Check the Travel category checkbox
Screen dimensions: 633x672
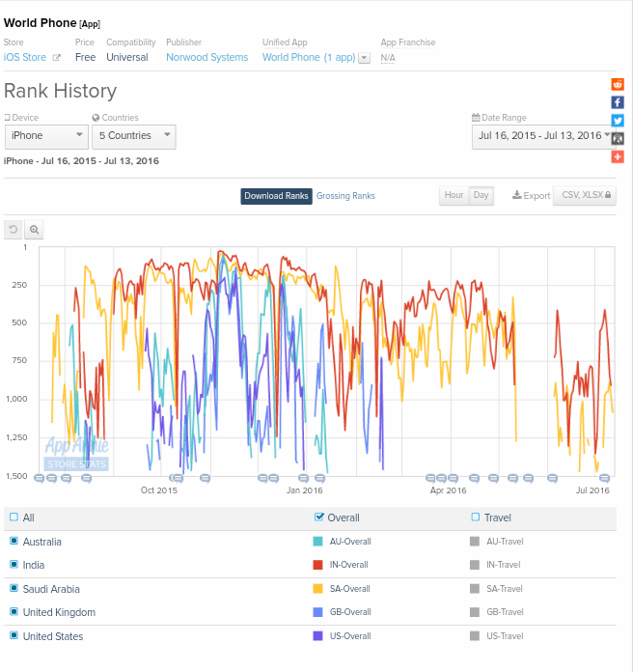coord(475,518)
